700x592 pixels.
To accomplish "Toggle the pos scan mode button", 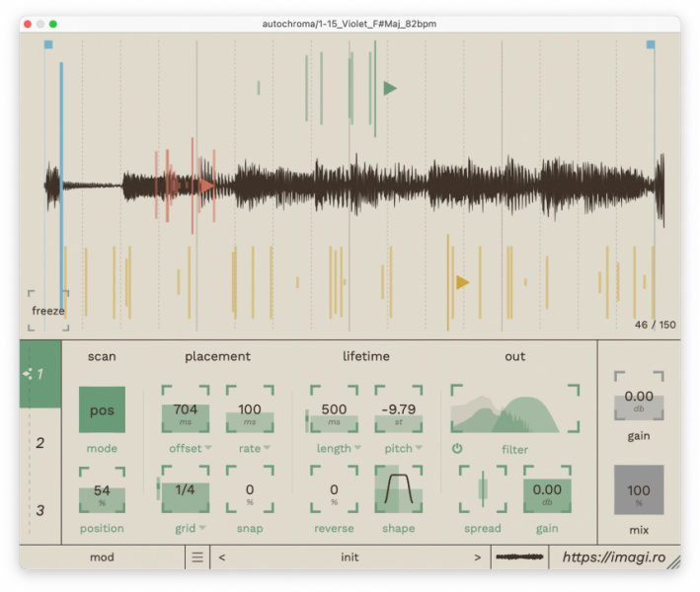I will [x=102, y=409].
